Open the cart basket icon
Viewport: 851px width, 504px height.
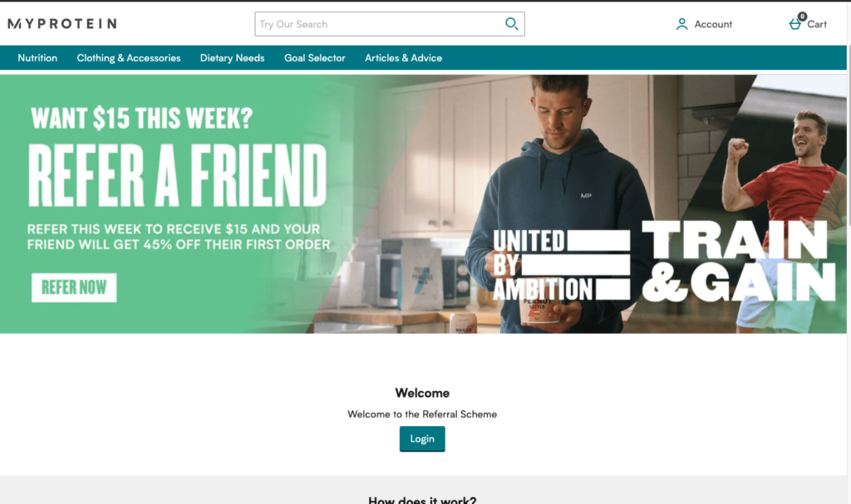click(x=795, y=24)
